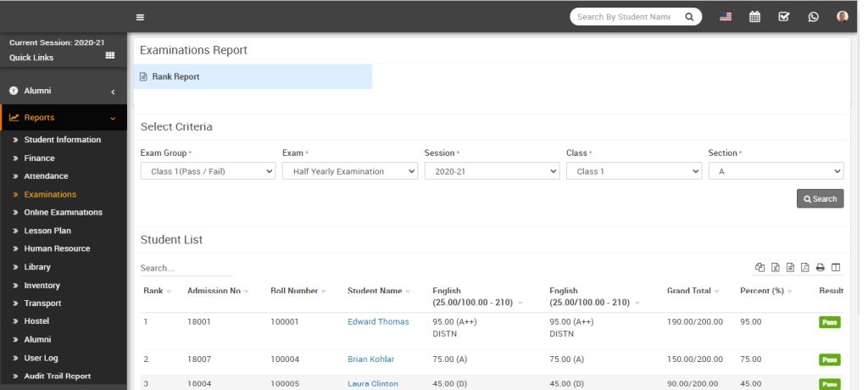Open the Class dropdown
Screen dimensions: 868x390
click(x=633, y=171)
